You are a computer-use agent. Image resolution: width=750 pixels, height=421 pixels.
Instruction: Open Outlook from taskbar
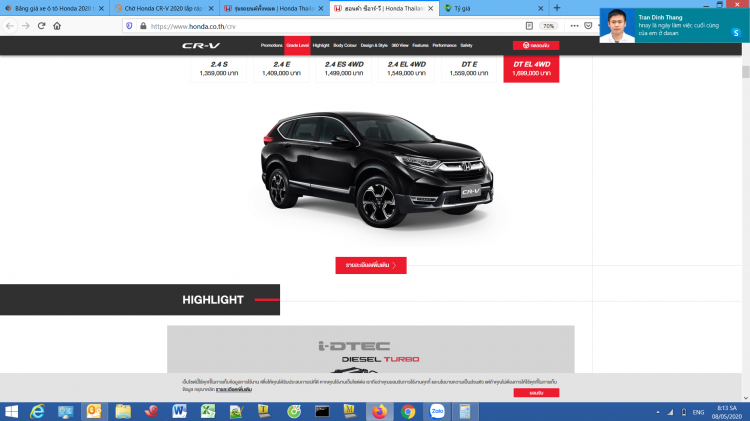coord(94,411)
